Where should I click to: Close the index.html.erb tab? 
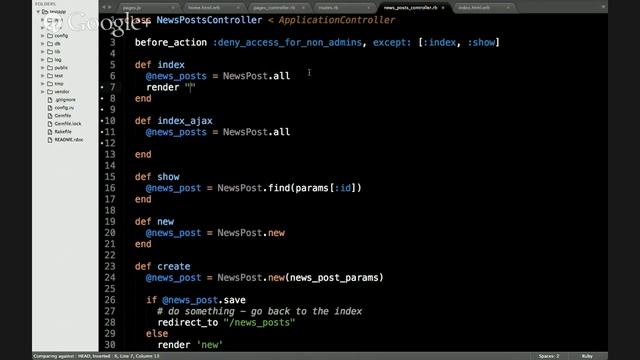(508, 8)
